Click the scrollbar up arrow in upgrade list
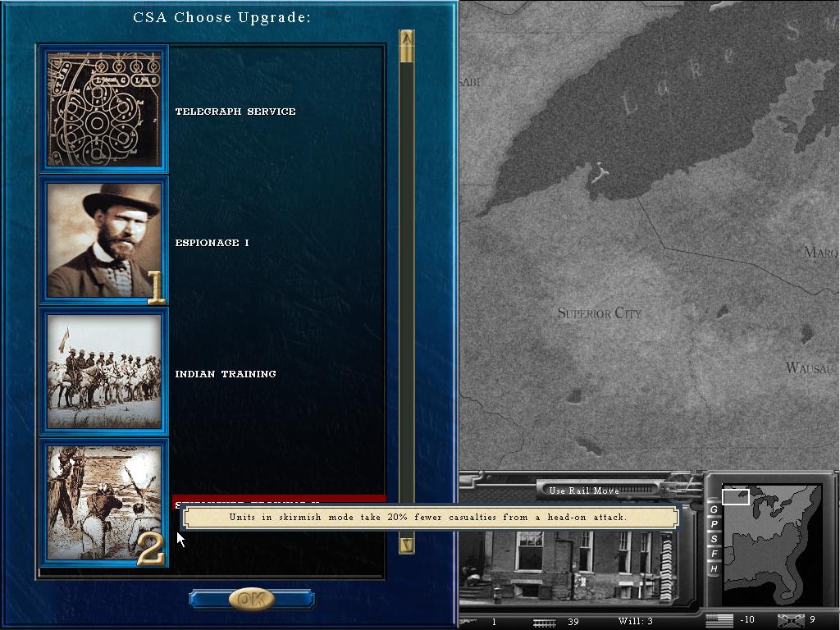 (407, 39)
